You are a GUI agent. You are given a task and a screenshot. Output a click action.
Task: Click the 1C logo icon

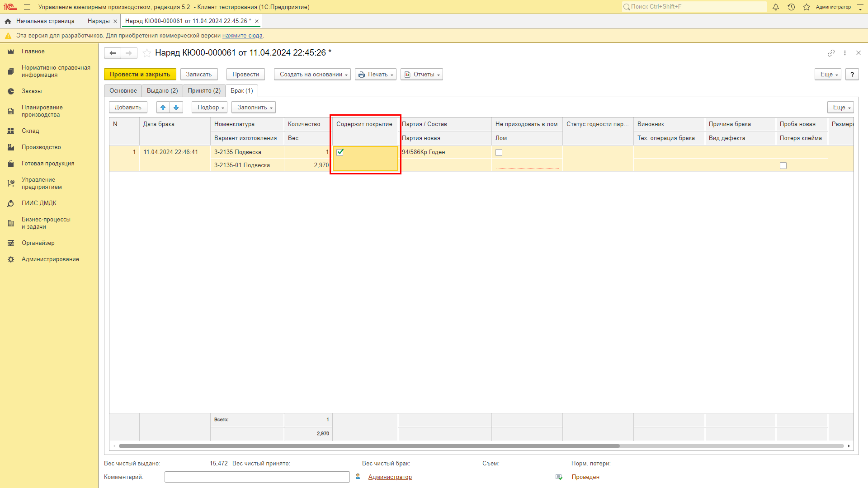tap(10, 7)
